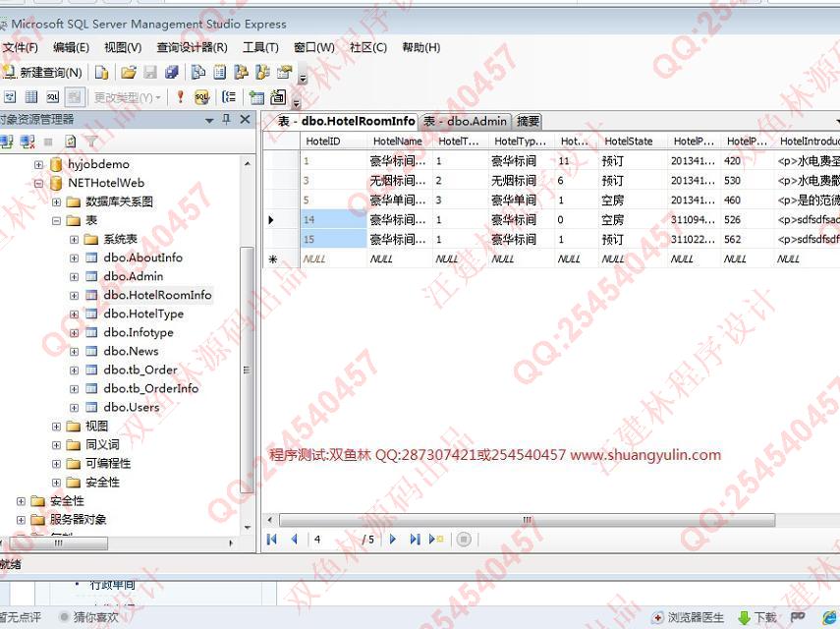Execute SQL with red exclamation icon
The image size is (840, 629).
(x=181, y=97)
